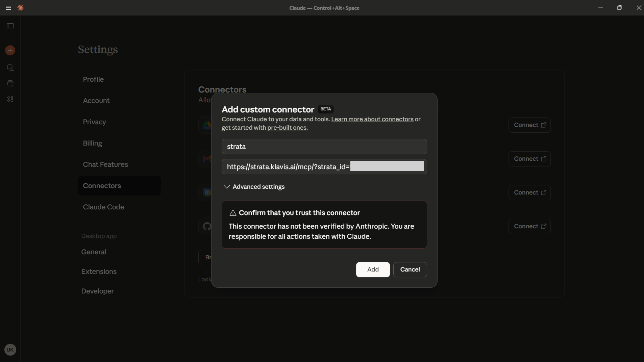Viewport: 644px width, 362px height.
Task: Open the chats bubble icon
Action: (10, 68)
